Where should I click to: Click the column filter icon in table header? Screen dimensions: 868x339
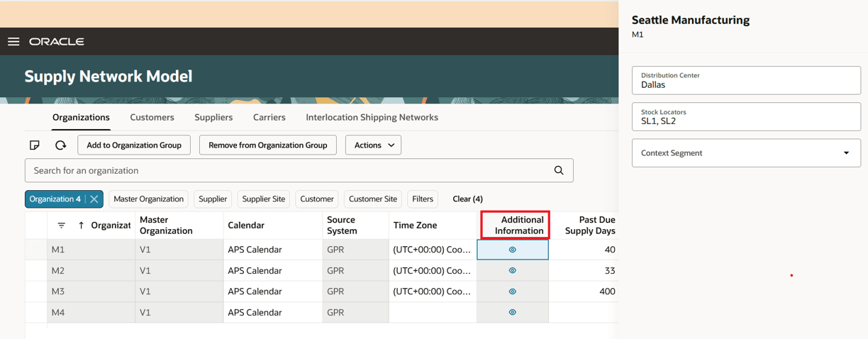(62, 226)
